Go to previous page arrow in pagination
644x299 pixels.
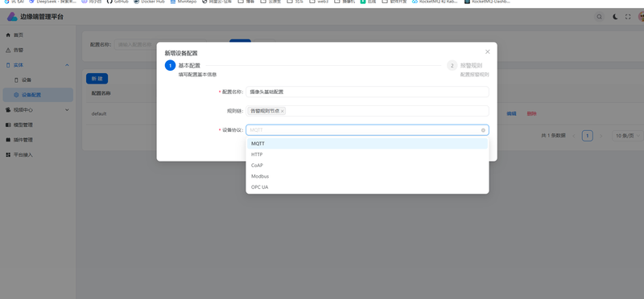click(574, 136)
